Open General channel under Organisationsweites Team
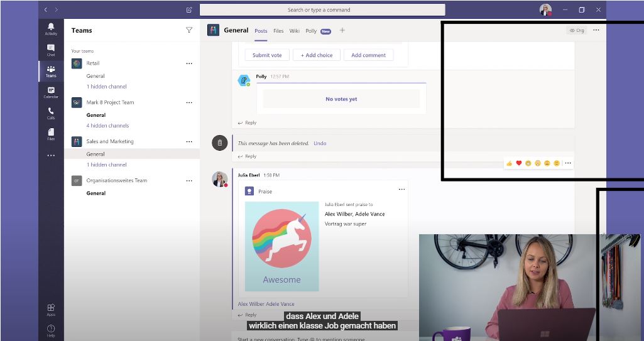This screenshot has width=644, height=341. pos(96,193)
